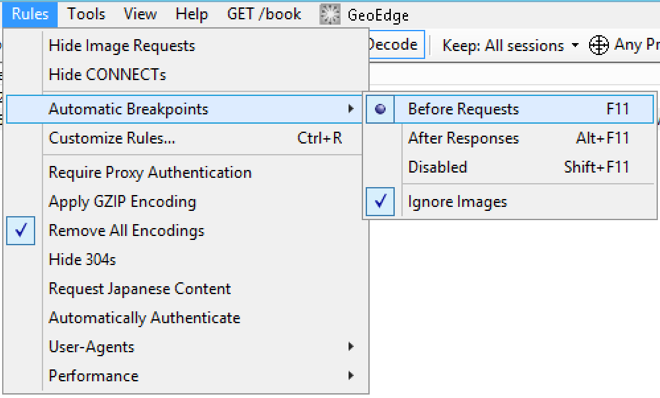Click the Any Process crosshair target icon

click(599, 45)
